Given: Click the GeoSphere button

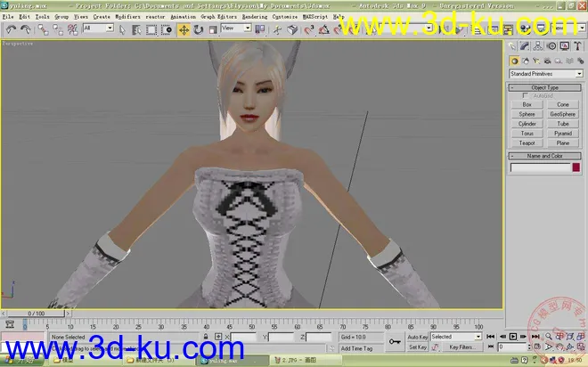Looking at the screenshot, I should [x=562, y=114].
